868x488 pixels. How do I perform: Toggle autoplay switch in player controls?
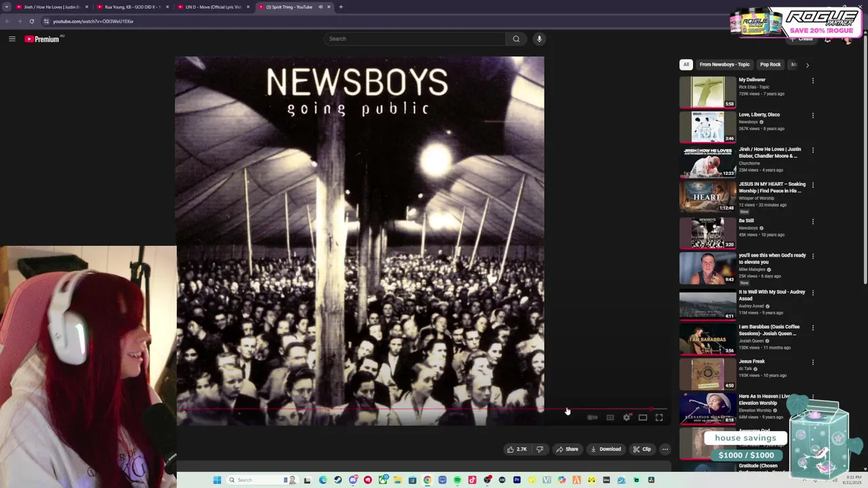click(593, 418)
